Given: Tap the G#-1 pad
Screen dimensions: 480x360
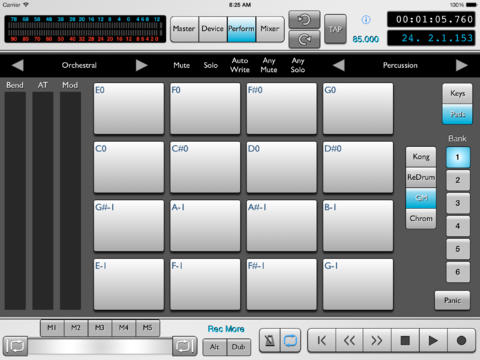Looking at the screenshot, I should [129, 226].
